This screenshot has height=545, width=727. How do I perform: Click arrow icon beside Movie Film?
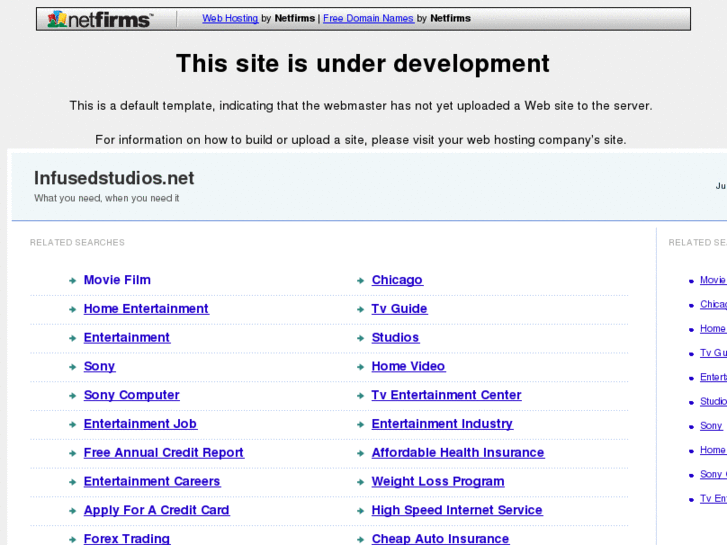tap(72, 281)
